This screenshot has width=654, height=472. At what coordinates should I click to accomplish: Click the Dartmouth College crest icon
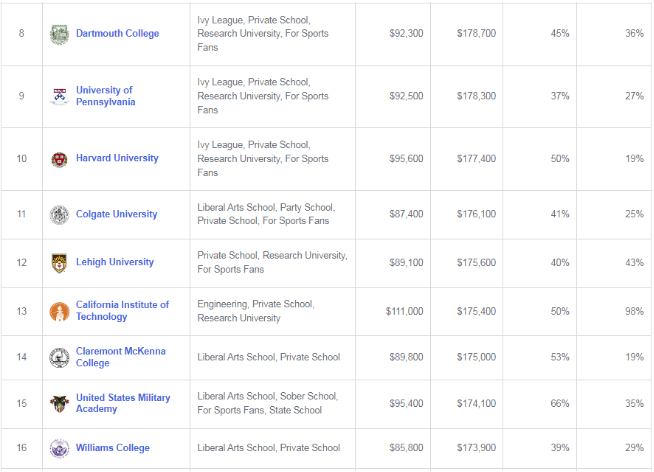tap(59, 34)
